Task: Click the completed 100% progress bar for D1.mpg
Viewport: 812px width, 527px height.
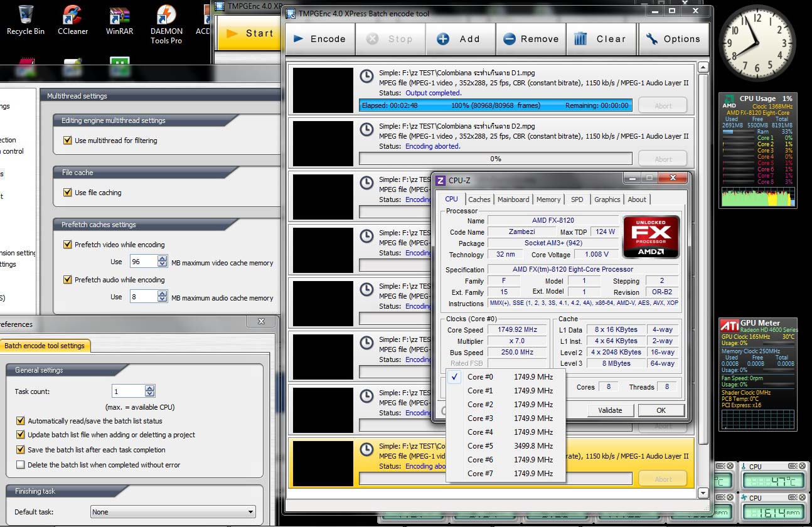Action: point(496,105)
